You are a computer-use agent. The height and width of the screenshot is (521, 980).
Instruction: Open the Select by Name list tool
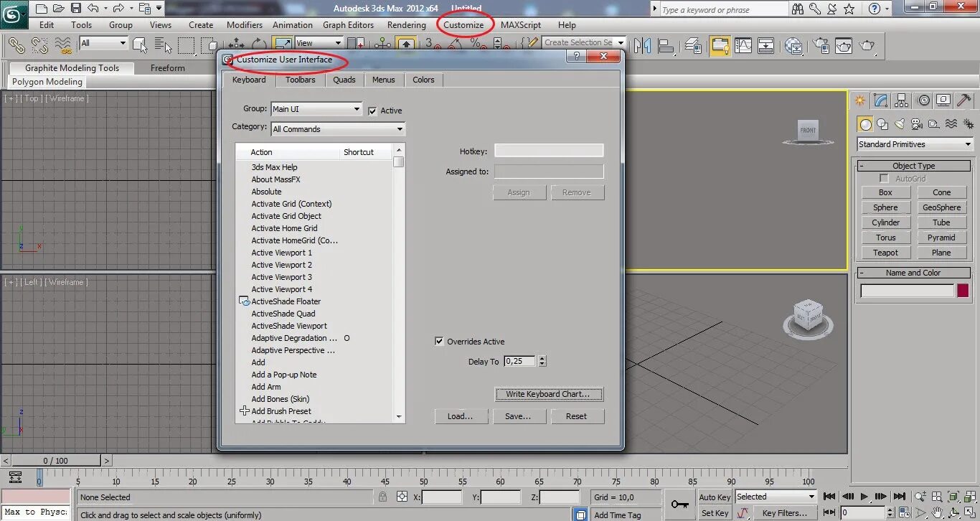(x=163, y=45)
